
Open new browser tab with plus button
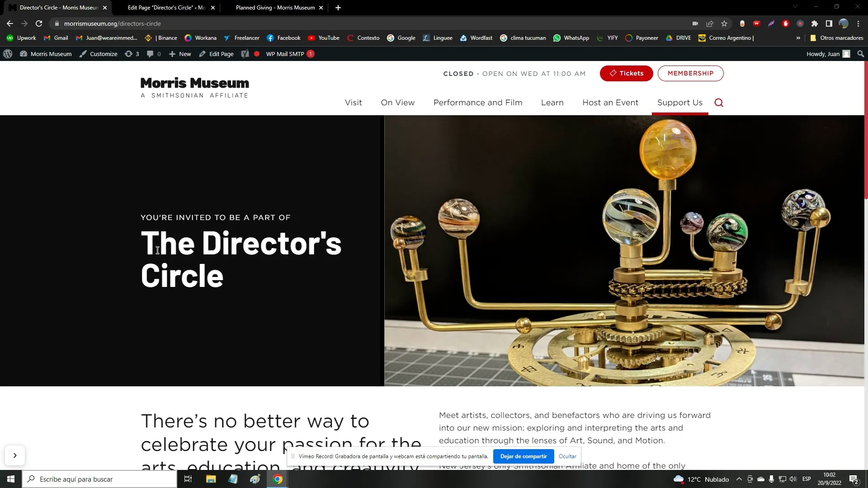pyautogui.click(x=338, y=8)
